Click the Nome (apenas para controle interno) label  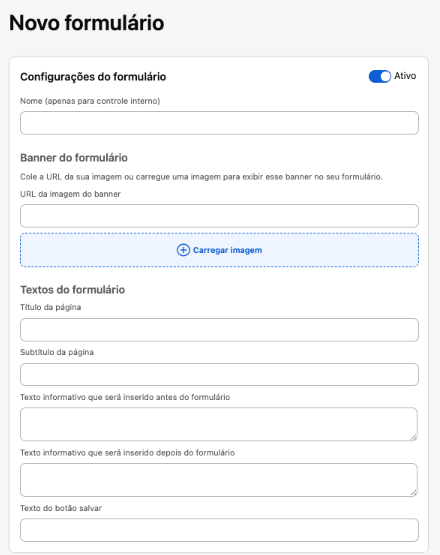(90, 101)
